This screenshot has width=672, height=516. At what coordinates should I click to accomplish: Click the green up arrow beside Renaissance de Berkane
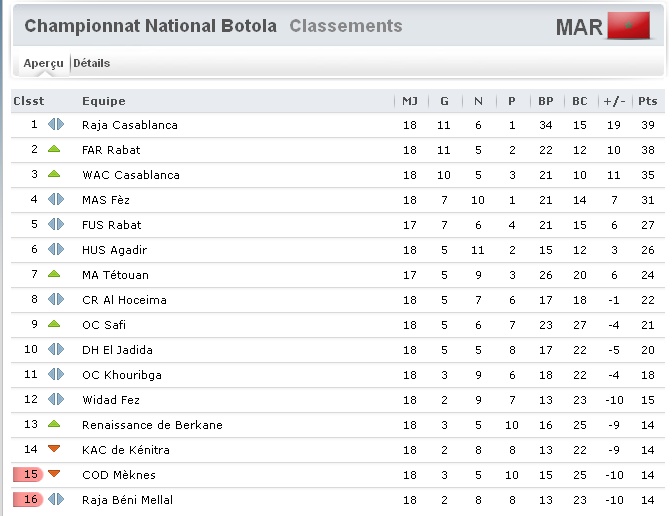(x=54, y=424)
